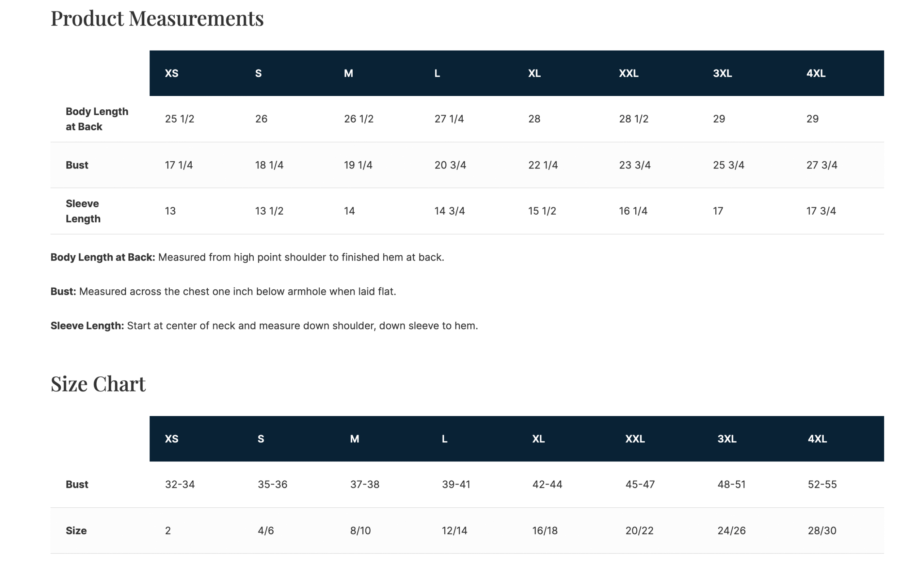Image resolution: width=924 pixels, height=578 pixels.
Task: Select XS header in Product Measurements table
Action: (x=171, y=73)
